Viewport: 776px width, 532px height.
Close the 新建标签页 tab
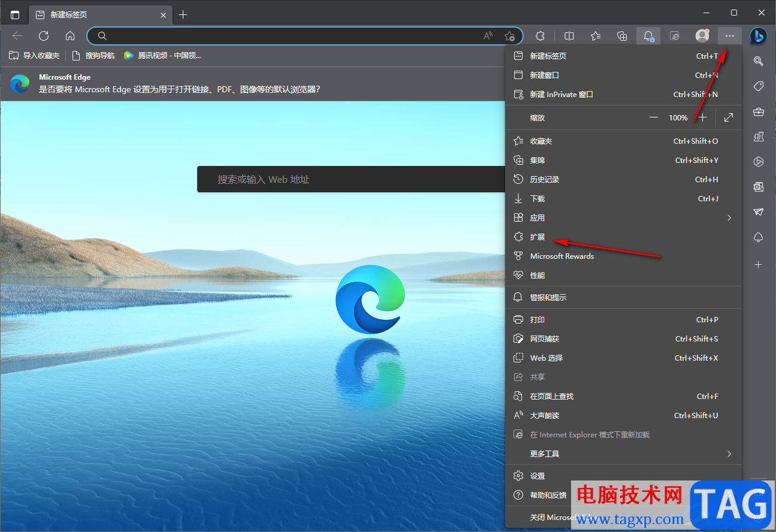point(162,15)
